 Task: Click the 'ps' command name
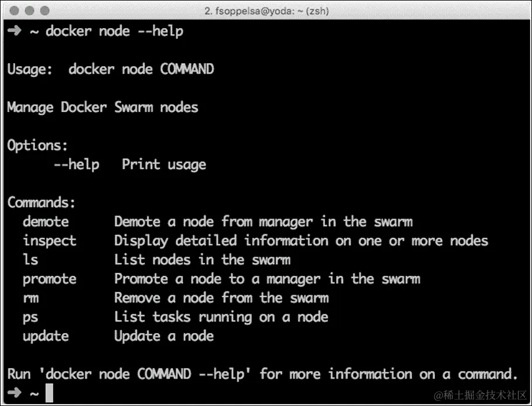pyautogui.click(x=30, y=318)
